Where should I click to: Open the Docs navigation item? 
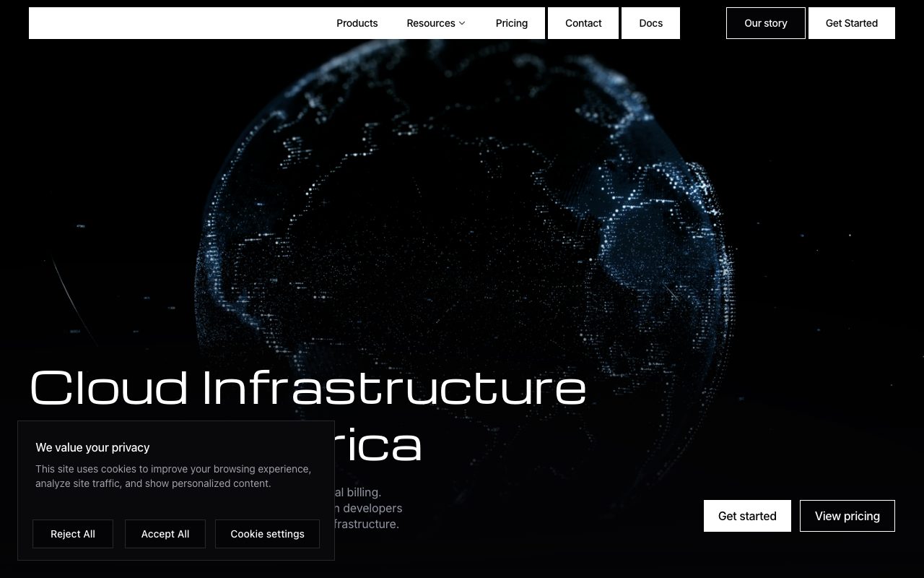[x=650, y=23]
